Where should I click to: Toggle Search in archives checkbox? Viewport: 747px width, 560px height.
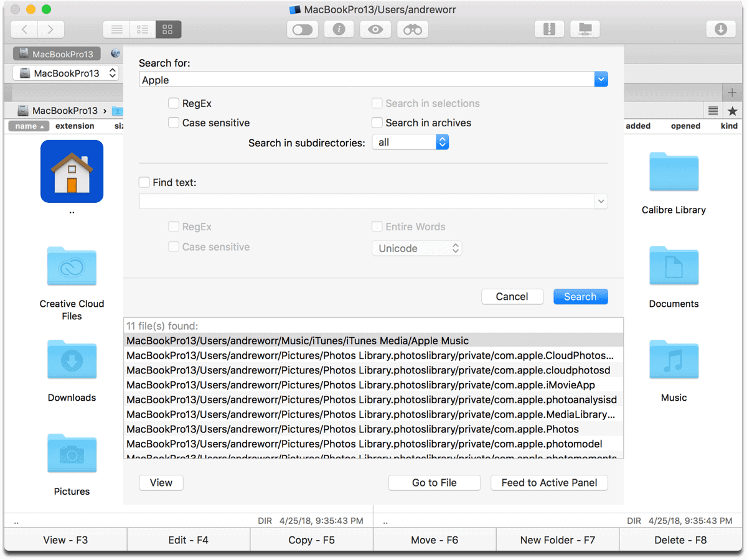[x=377, y=123]
